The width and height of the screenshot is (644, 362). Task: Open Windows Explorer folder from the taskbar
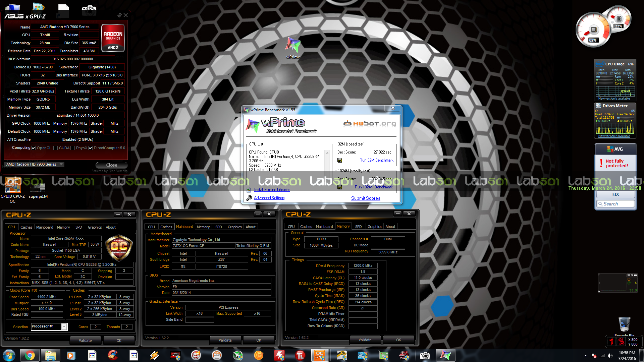(x=50, y=355)
